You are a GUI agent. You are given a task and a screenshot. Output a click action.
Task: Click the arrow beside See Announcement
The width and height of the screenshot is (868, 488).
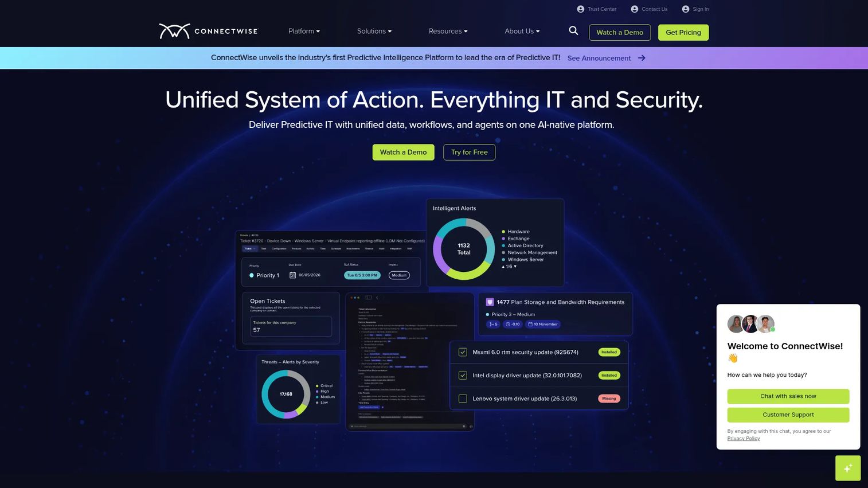(642, 58)
